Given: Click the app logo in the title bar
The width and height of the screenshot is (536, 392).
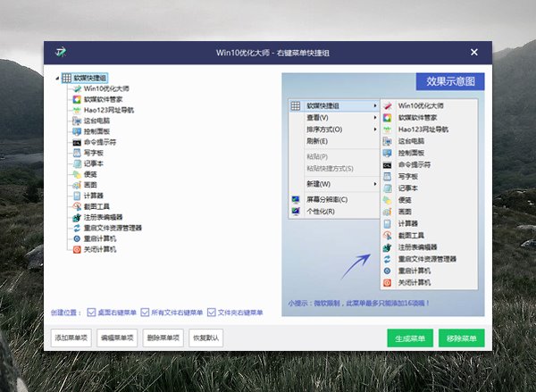Looking at the screenshot, I should pos(61,52).
